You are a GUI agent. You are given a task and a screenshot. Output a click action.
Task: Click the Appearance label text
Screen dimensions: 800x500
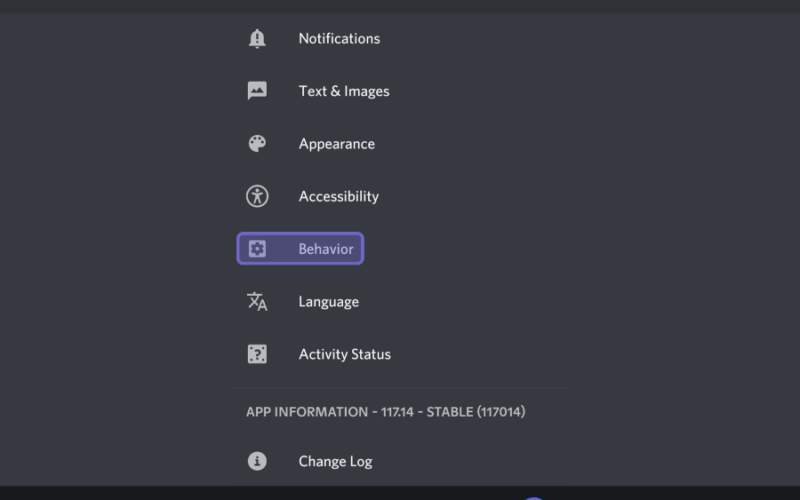coord(337,144)
